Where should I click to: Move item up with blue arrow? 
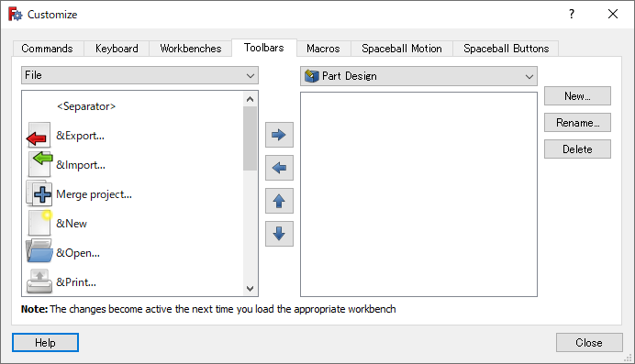tap(279, 201)
